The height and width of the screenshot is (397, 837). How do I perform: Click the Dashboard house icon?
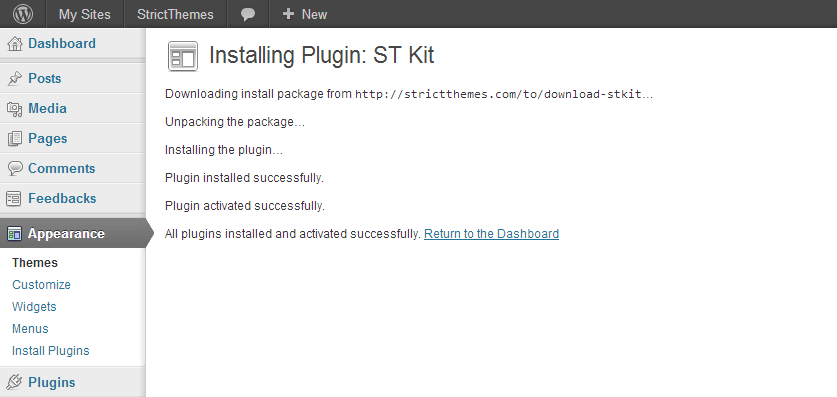[15, 44]
